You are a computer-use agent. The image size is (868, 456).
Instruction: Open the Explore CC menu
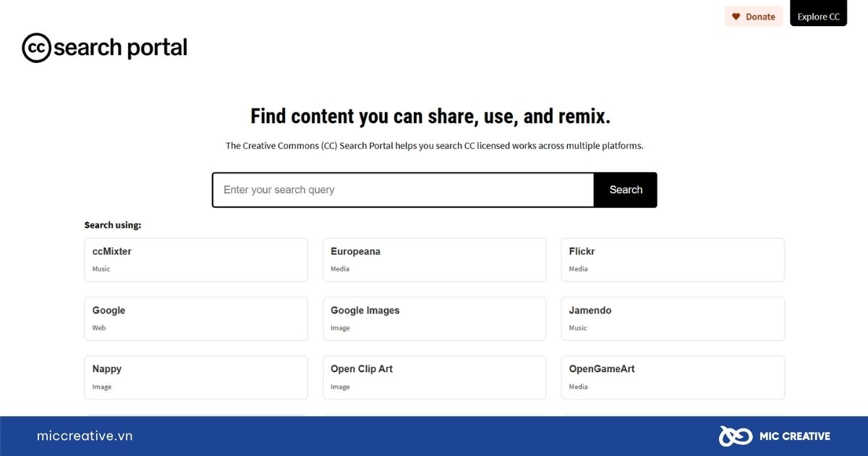(x=818, y=16)
